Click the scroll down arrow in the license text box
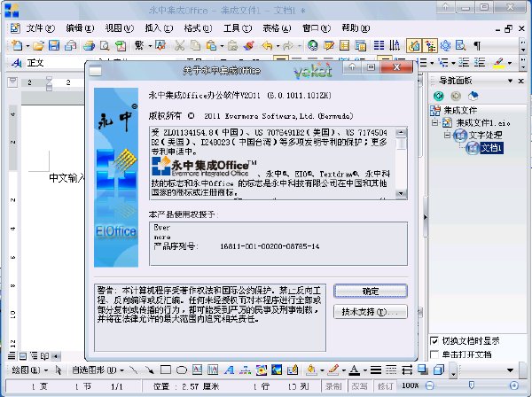This screenshot has width=532, height=397. [x=401, y=194]
